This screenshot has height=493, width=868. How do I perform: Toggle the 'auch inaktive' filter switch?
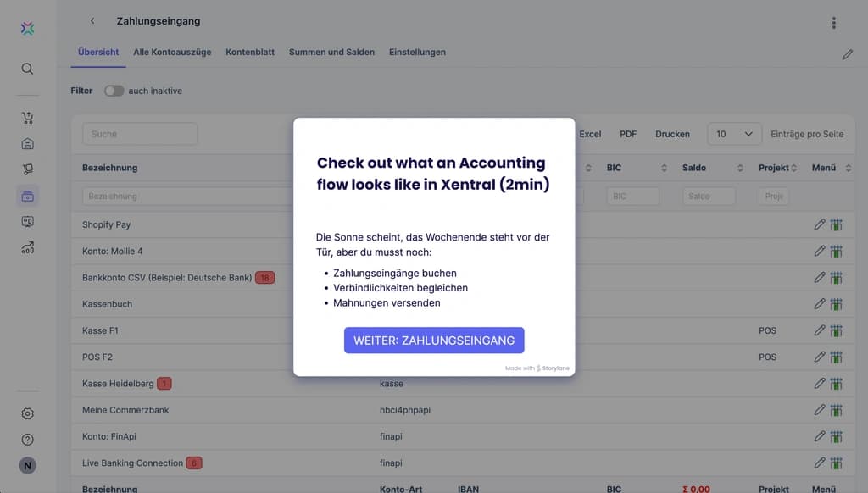point(114,91)
